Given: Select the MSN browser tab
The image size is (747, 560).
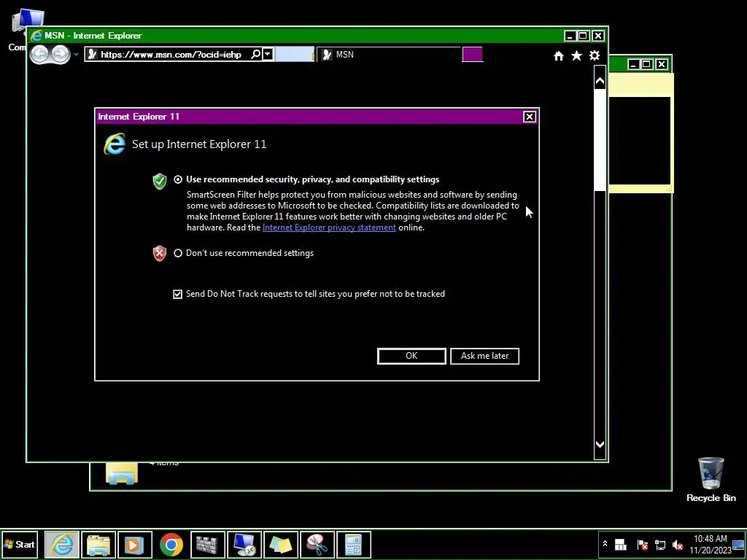Looking at the screenshot, I should (x=388, y=54).
